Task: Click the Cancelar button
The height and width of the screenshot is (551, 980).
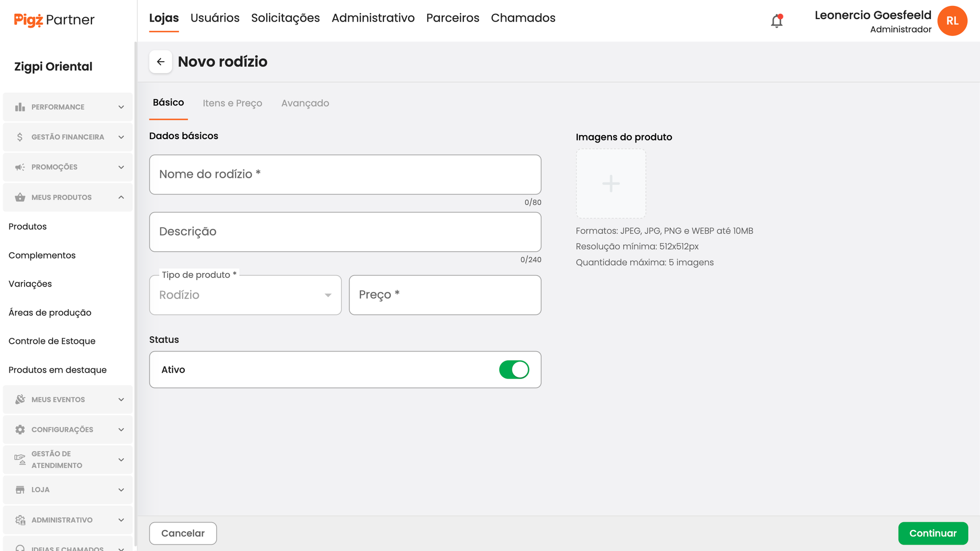Action: click(183, 533)
